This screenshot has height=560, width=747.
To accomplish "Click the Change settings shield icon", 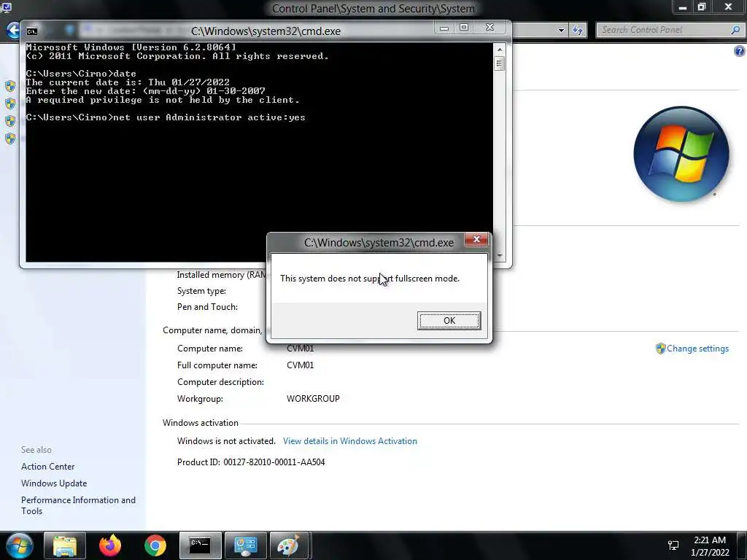I will (660, 349).
